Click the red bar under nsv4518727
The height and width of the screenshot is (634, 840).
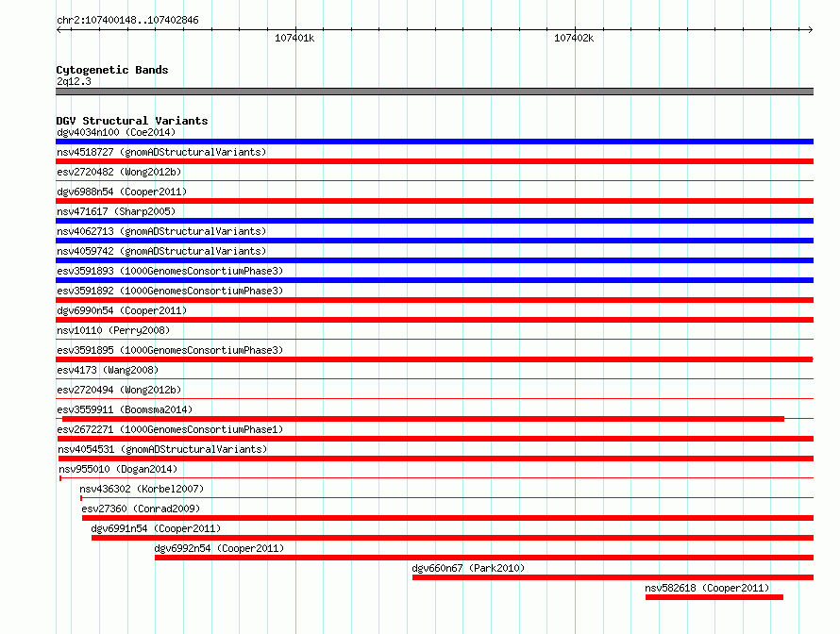click(x=434, y=161)
